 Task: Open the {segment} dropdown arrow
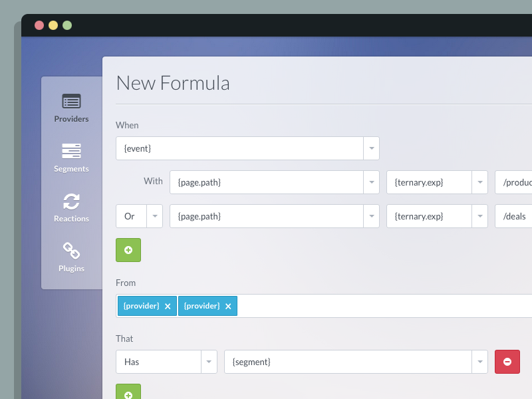click(x=479, y=362)
